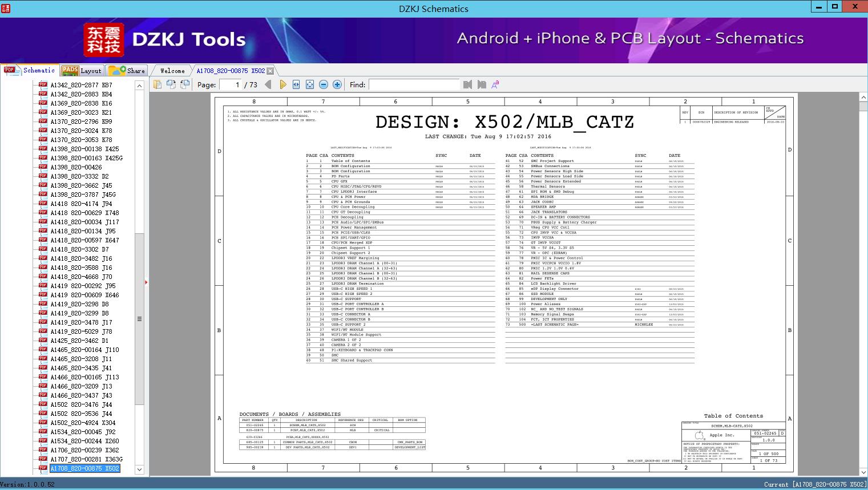The image size is (868, 490).
Task: Zoom in with the plus icon
Action: click(x=337, y=84)
